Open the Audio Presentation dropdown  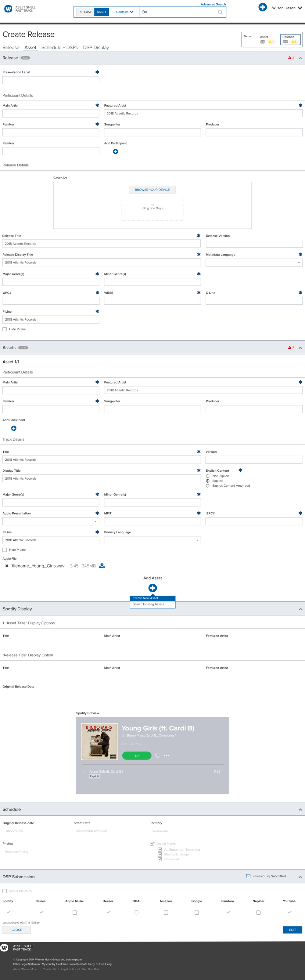[51, 521]
